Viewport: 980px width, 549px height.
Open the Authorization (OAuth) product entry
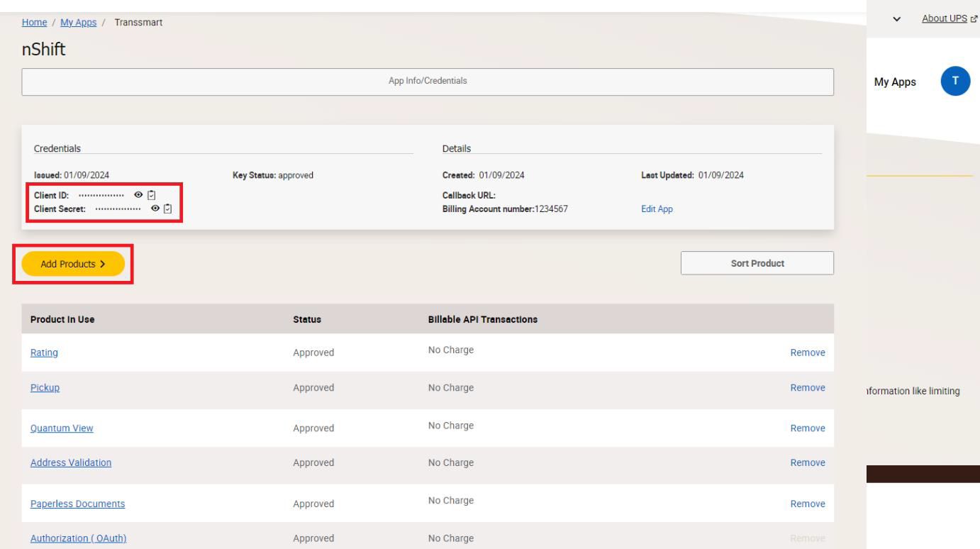tap(78, 538)
